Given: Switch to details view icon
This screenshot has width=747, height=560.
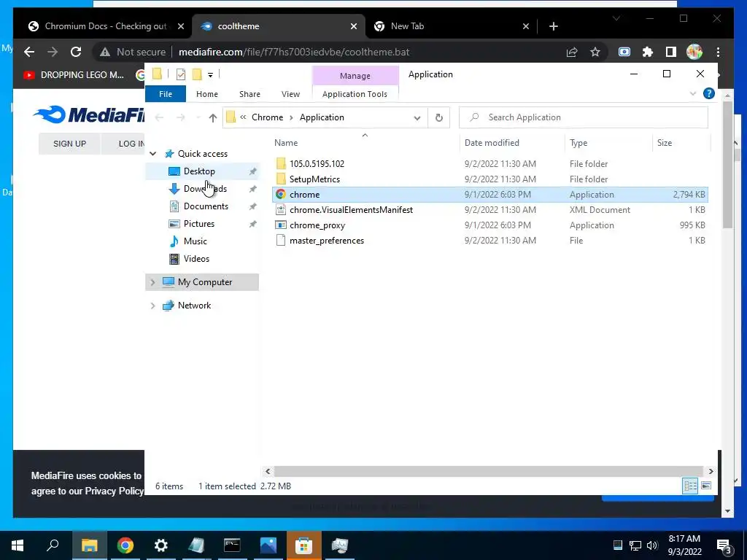Looking at the screenshot, I should (x=690, y=486).
